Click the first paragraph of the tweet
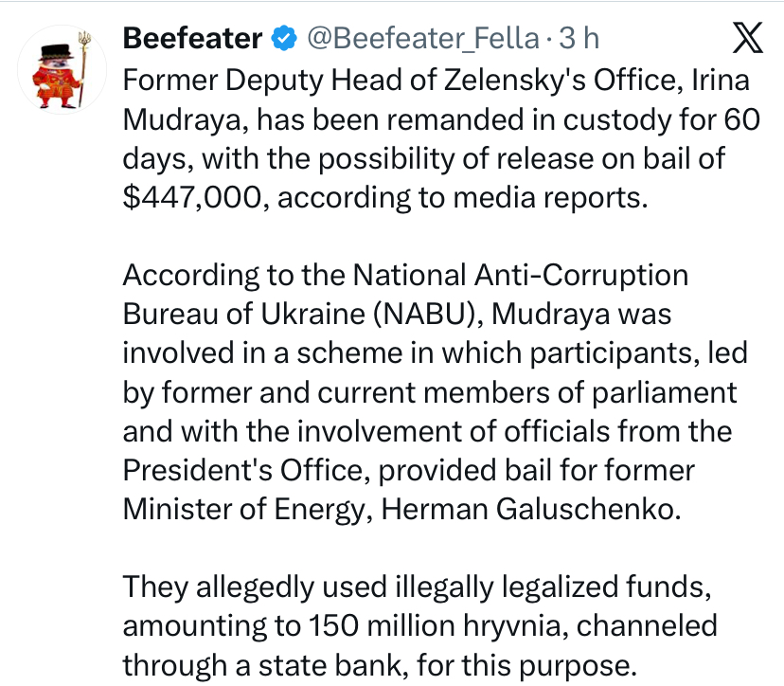 pyautogui.click(x=441, y=139)
